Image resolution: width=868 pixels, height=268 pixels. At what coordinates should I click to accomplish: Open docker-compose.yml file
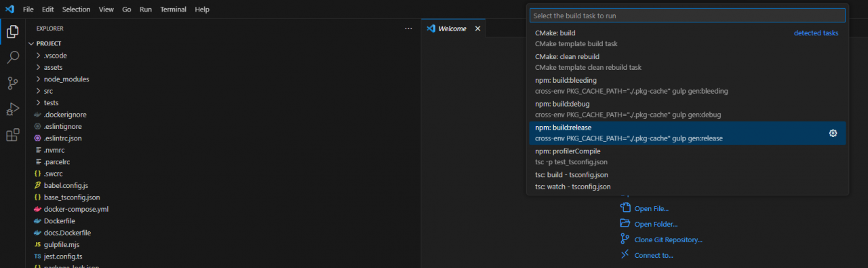click(223, 209)
